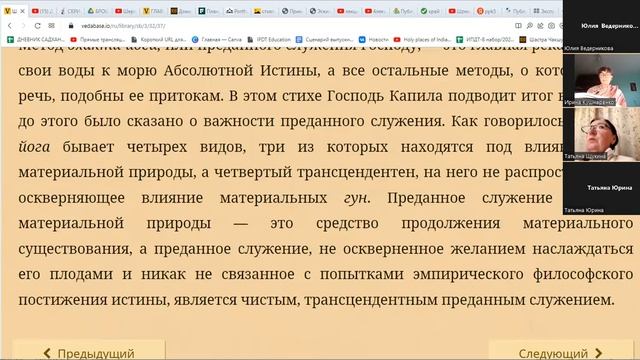Click the words эмпирического философского in the text
640x360 pixels.
click(523, 274)
